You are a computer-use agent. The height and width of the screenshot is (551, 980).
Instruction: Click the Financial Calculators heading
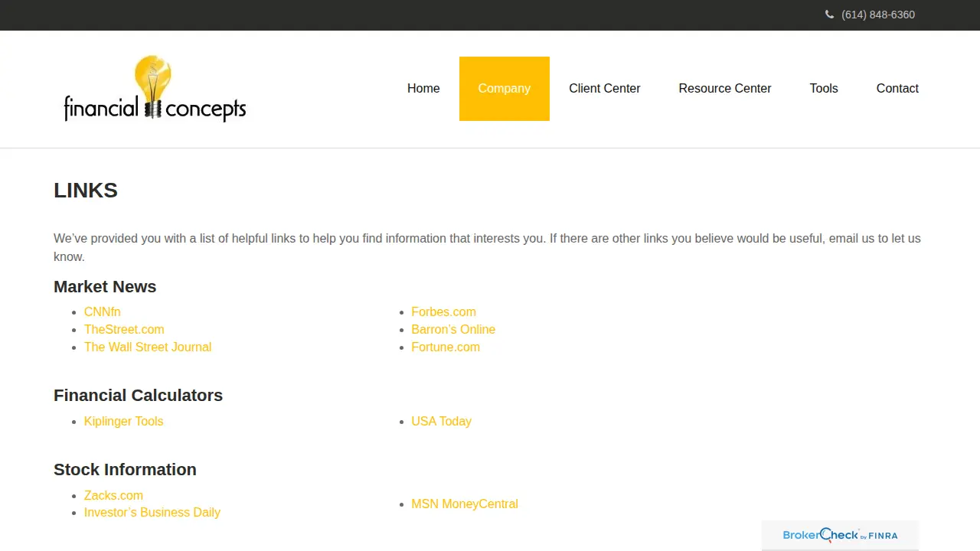point(138,396)
